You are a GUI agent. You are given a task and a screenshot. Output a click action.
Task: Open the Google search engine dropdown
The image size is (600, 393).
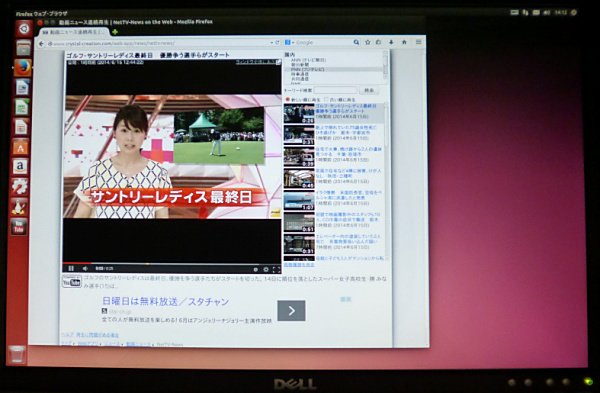tap(289, 42)
